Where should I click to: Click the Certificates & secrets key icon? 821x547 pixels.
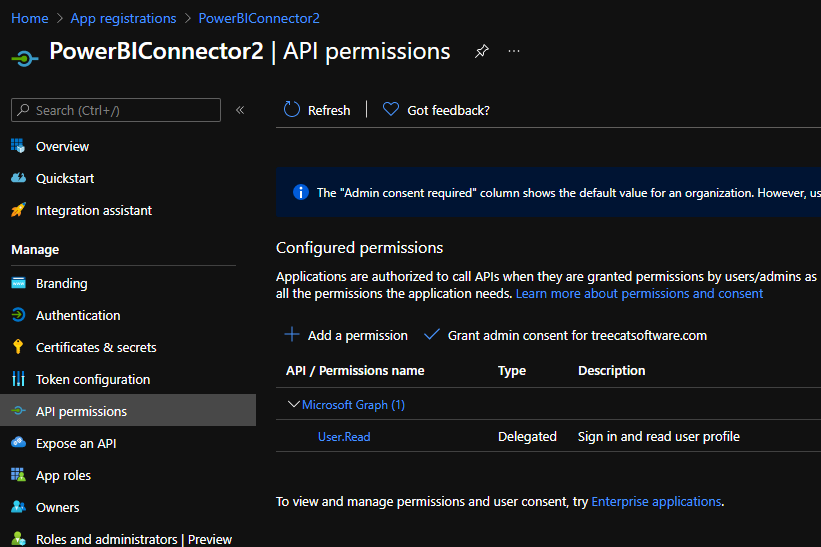tap(18, 347)
